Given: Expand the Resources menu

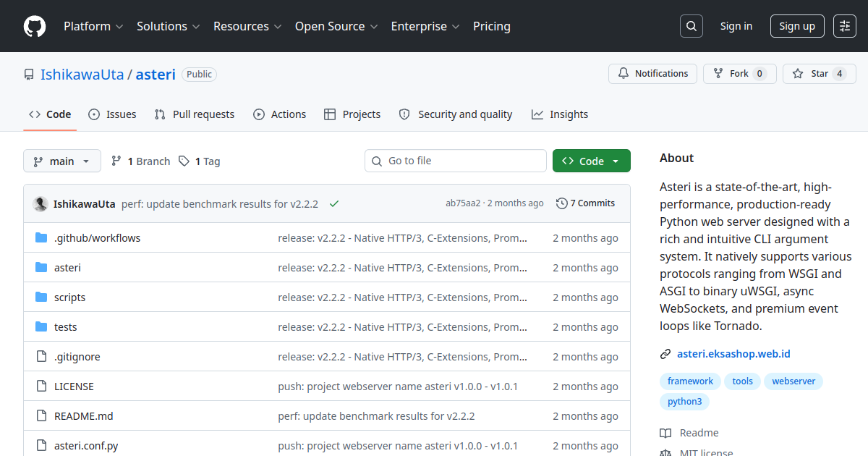Looking at the screenshot, I should click(x=247, y=26).
